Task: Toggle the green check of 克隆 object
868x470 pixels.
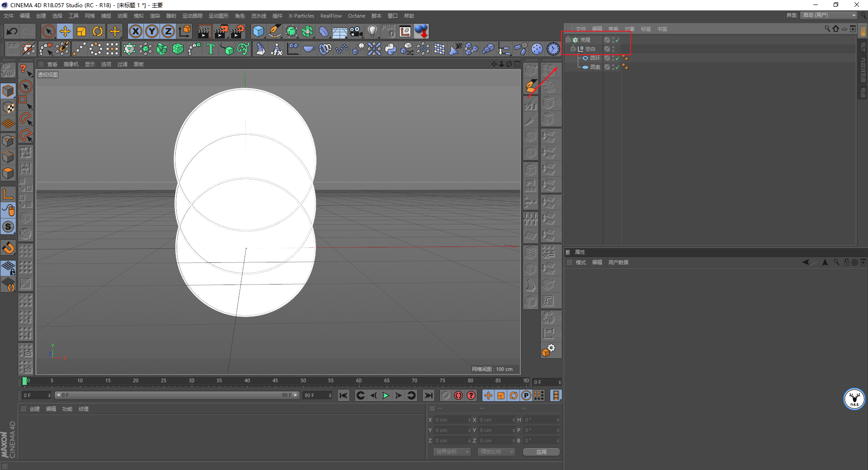Action: click(x=618, y=40)
